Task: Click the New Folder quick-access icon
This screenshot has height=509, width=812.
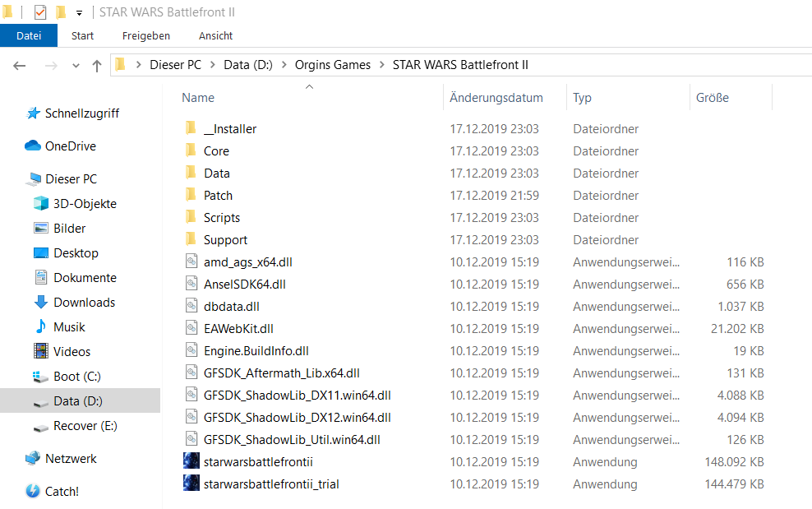Action: point(61,12)
